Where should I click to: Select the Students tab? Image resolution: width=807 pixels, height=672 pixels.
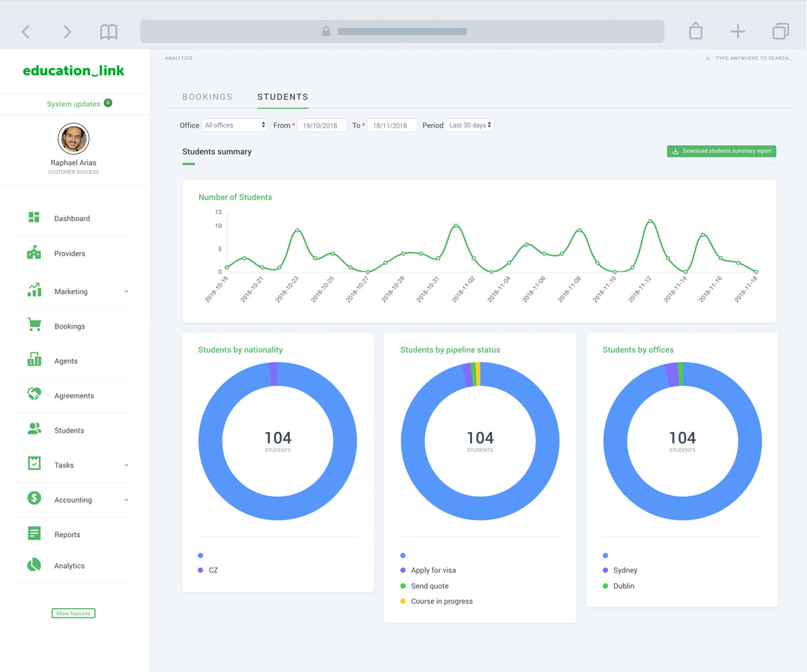click(x=282, y=97)
